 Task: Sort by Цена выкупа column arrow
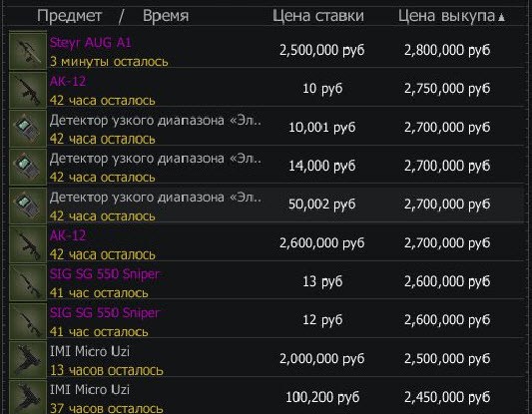pos(501,17)
